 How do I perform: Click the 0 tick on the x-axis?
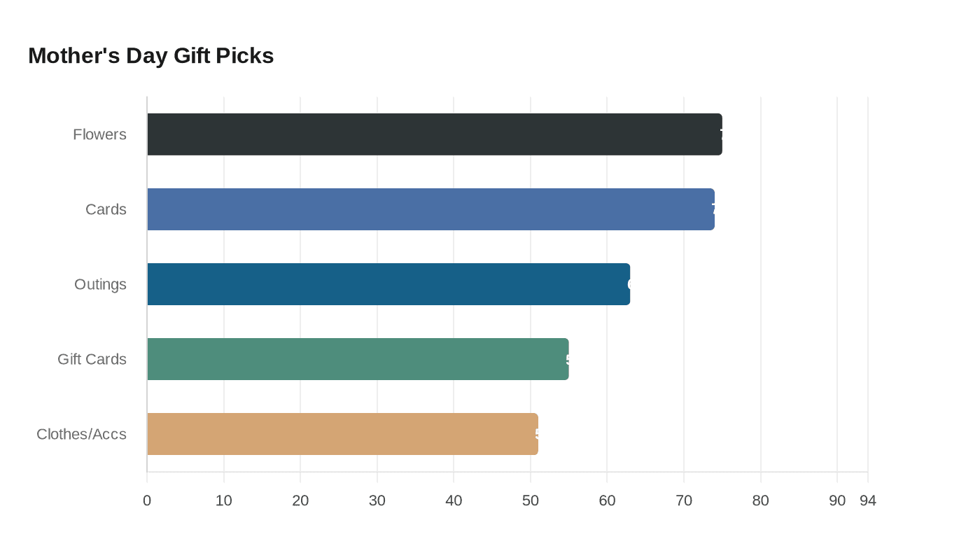(147, 500)
